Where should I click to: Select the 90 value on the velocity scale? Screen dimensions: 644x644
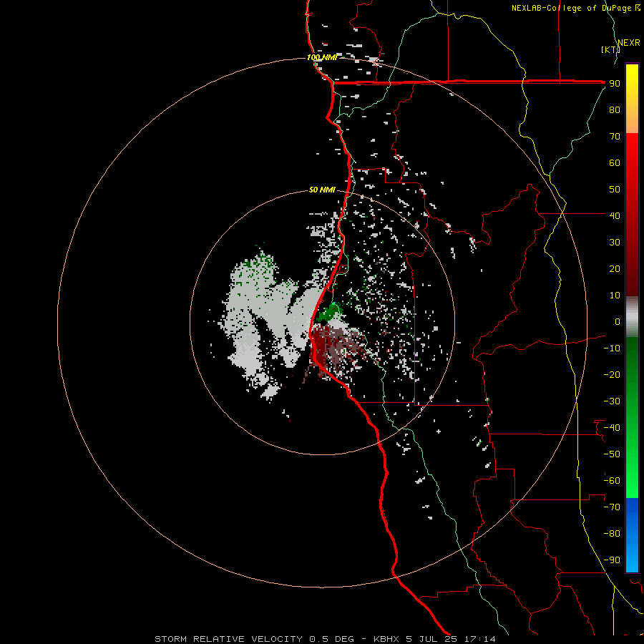click(615, 84)
